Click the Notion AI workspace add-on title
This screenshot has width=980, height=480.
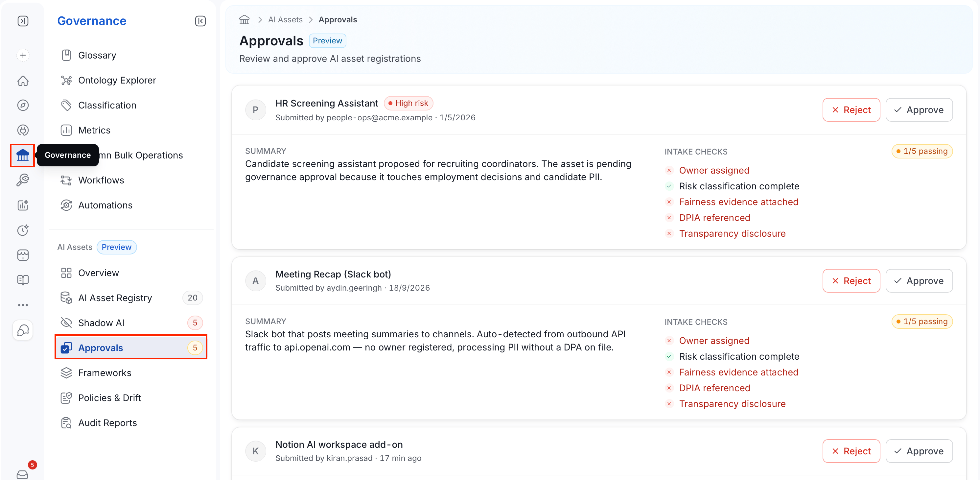coord(339,444)
